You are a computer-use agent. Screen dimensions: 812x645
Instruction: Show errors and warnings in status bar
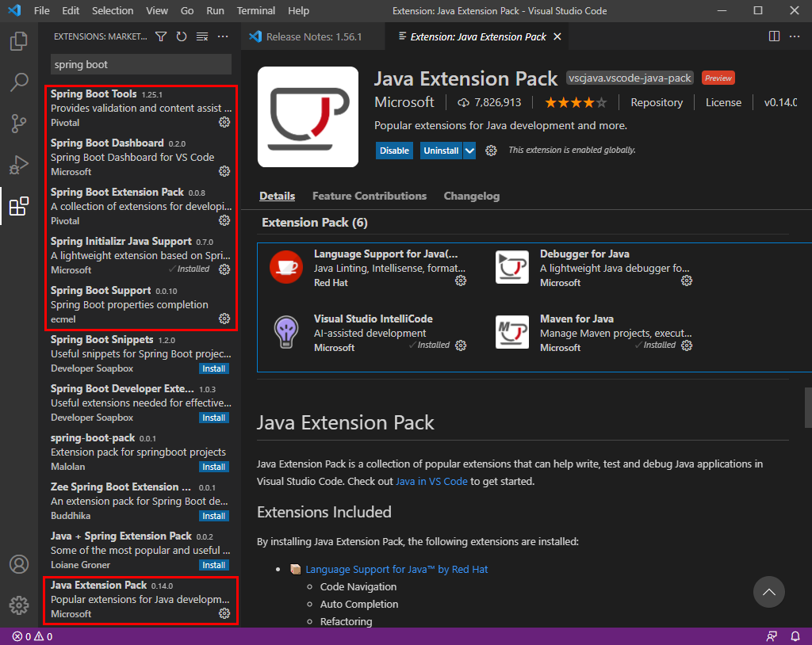coord(32,636)
